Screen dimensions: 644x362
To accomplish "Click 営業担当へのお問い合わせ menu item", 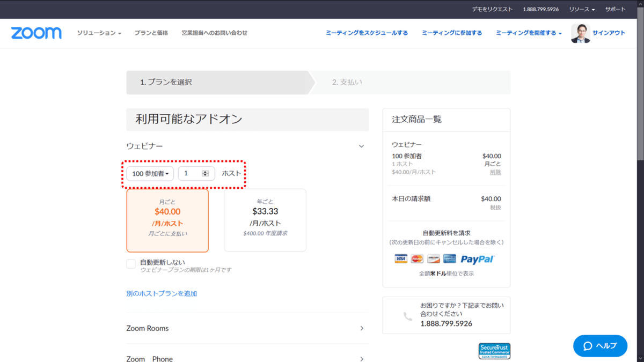I will 215,33.
